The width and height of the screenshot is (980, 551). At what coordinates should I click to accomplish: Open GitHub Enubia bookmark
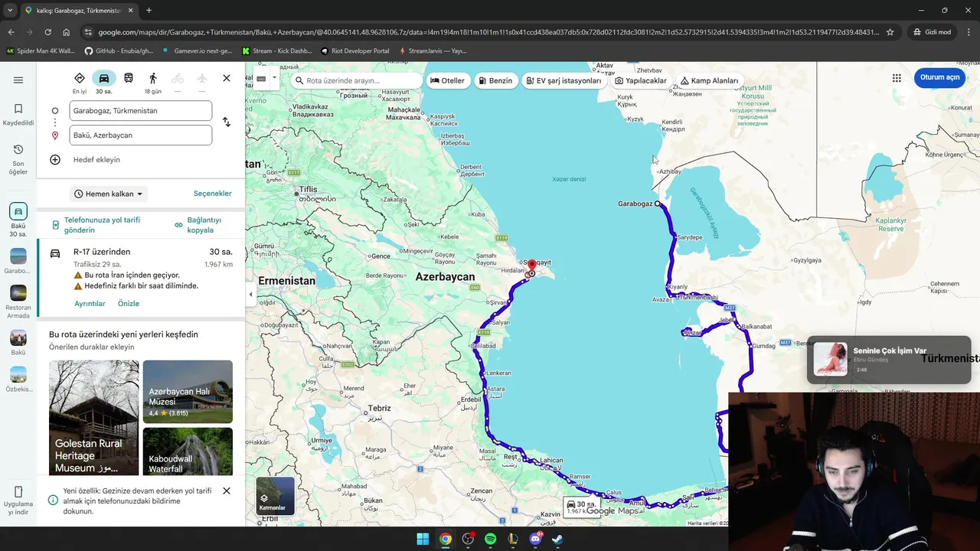119,51
